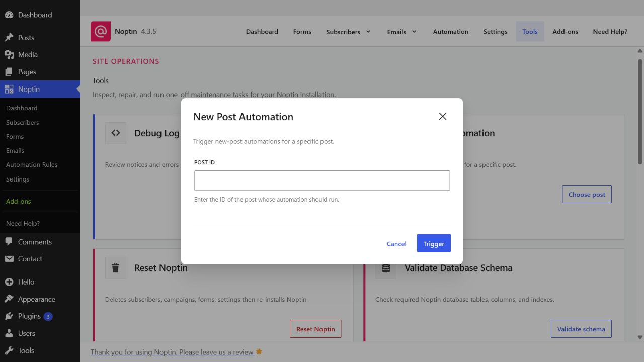
Task: Click the Trigger button
Action: click(434, 243)
